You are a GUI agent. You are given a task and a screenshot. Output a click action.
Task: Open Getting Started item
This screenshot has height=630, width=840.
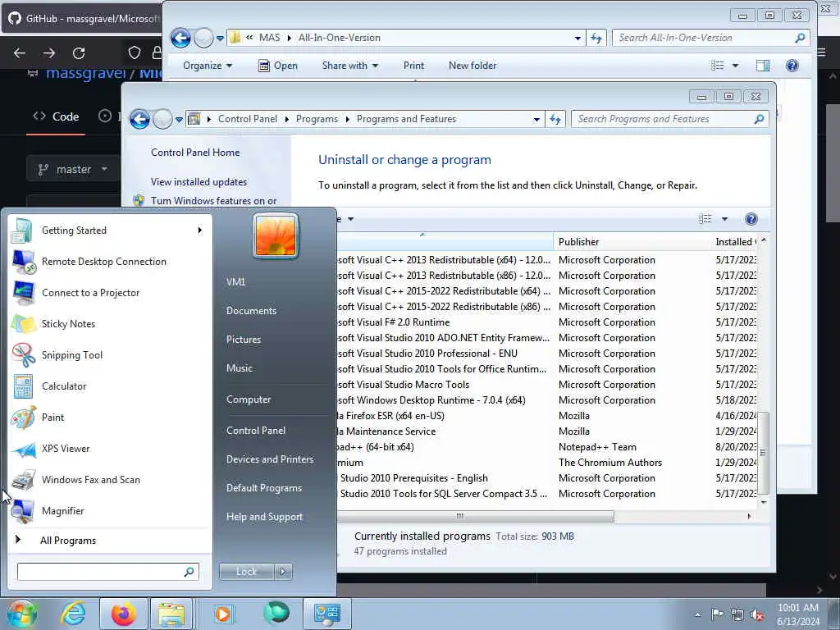point(74,231)
